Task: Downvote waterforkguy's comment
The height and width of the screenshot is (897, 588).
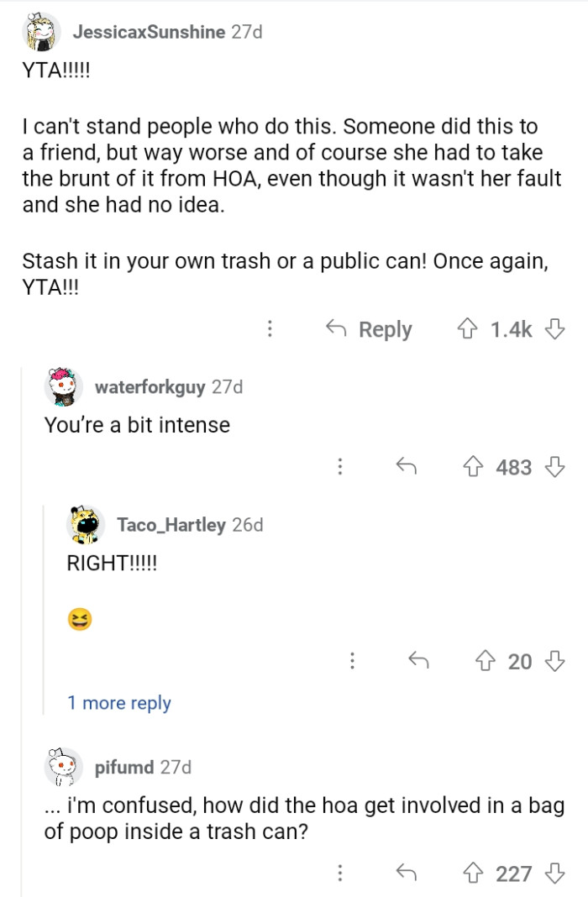Action: (554, 466)
